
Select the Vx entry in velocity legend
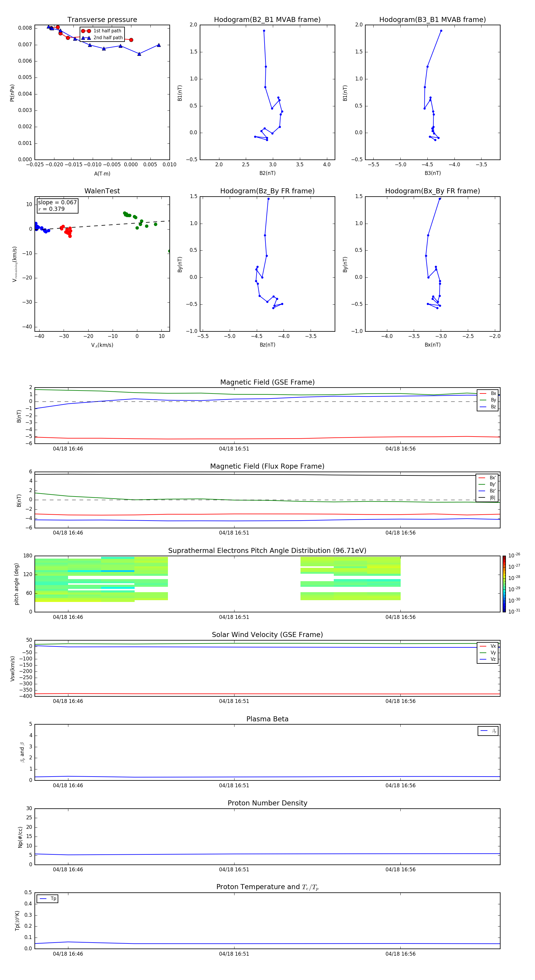(488, 647)
